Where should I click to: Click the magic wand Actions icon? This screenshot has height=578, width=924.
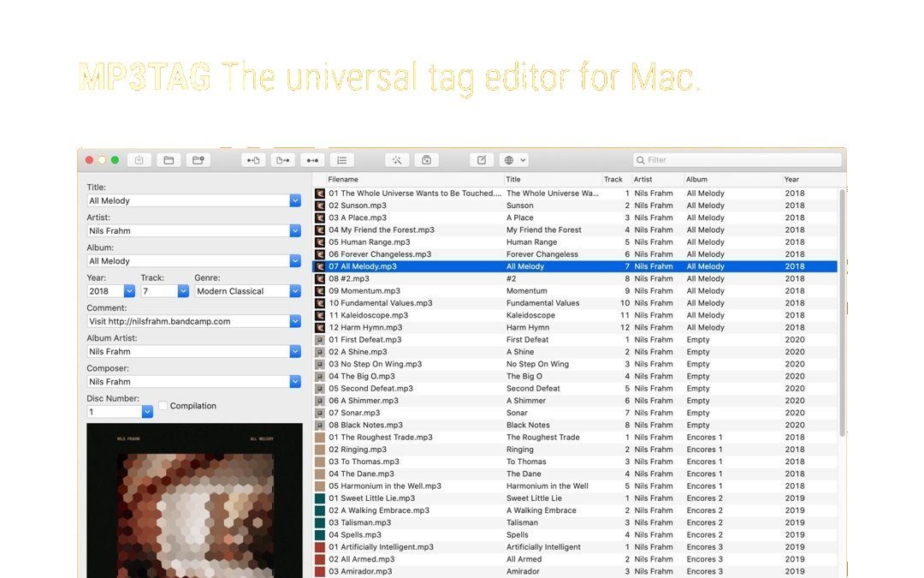coord(397,160)
